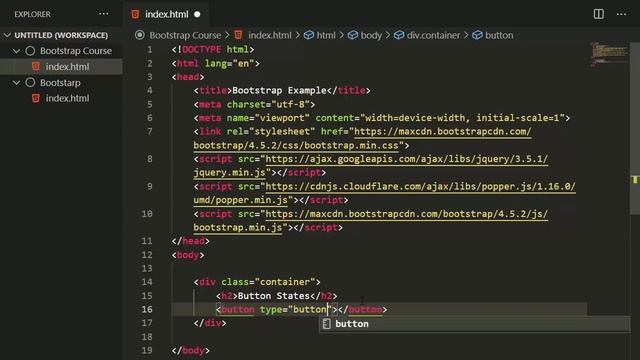Click lang="en" attribute on line 2
The height and width of the screenshot is (360, 640).
(229, 64)
